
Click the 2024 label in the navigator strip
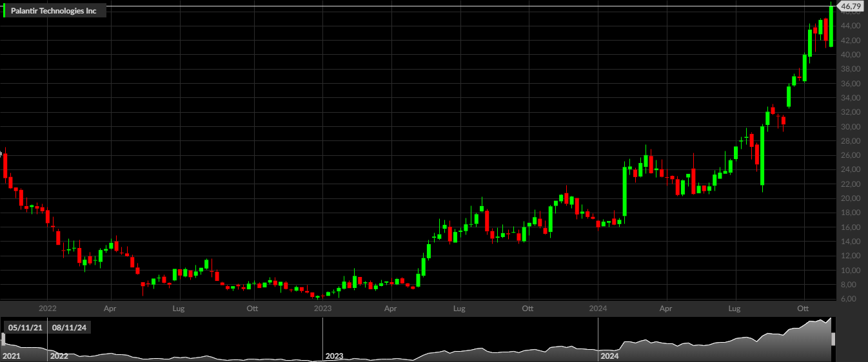click(609, 356)
